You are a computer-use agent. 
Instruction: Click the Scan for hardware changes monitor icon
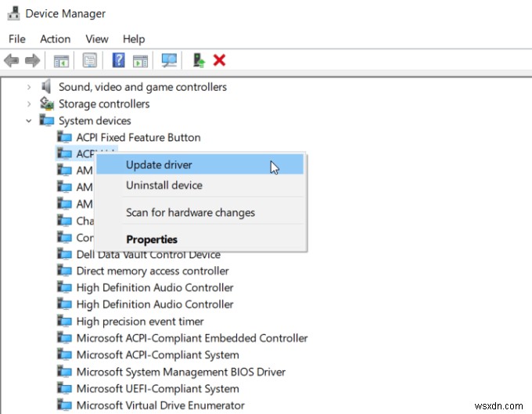[169, 61]
